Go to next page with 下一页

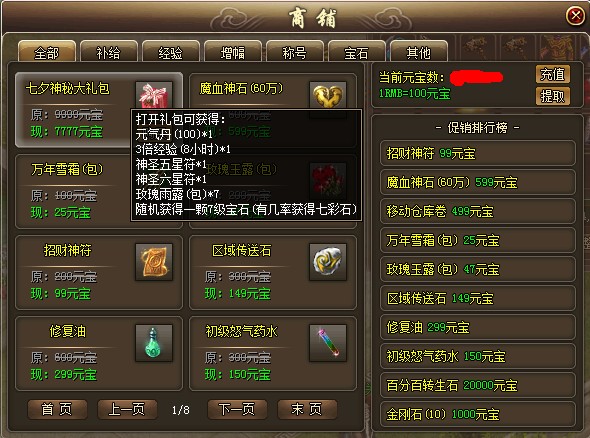click(x=237, y=409)
